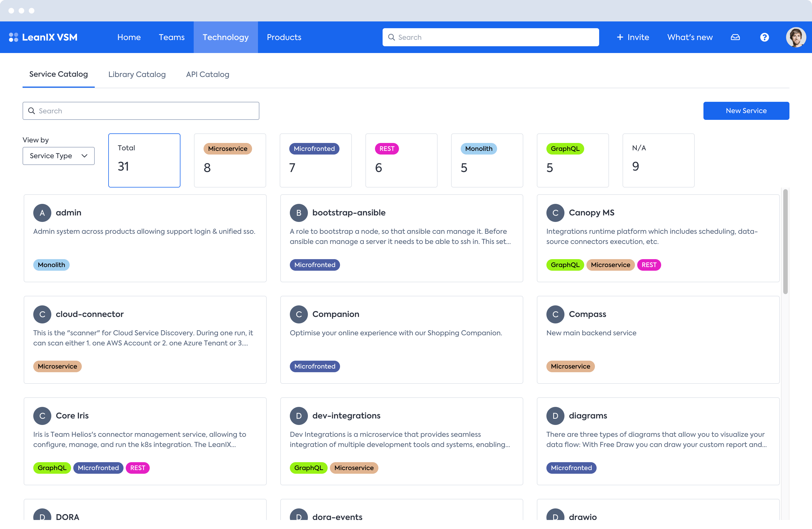Click the Canopy MS C avatar icon
This screenshot has height=529, width=812.
[x=555, y=213]
